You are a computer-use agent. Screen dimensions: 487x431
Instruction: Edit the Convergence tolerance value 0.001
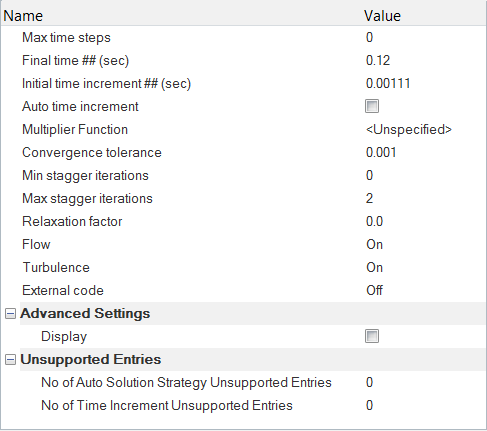point(424,152)
